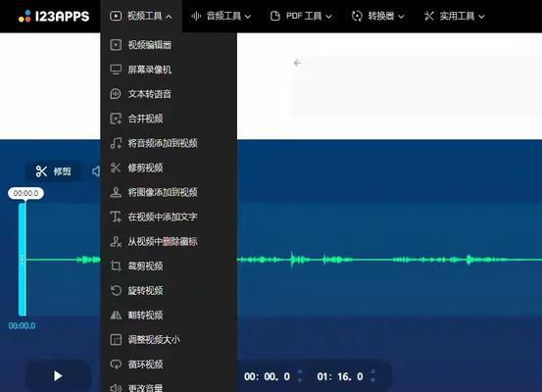The height and width of the screenshot is (392, 542).
Task: Click the I23APPS logo
Action: [x=54, y=17]
